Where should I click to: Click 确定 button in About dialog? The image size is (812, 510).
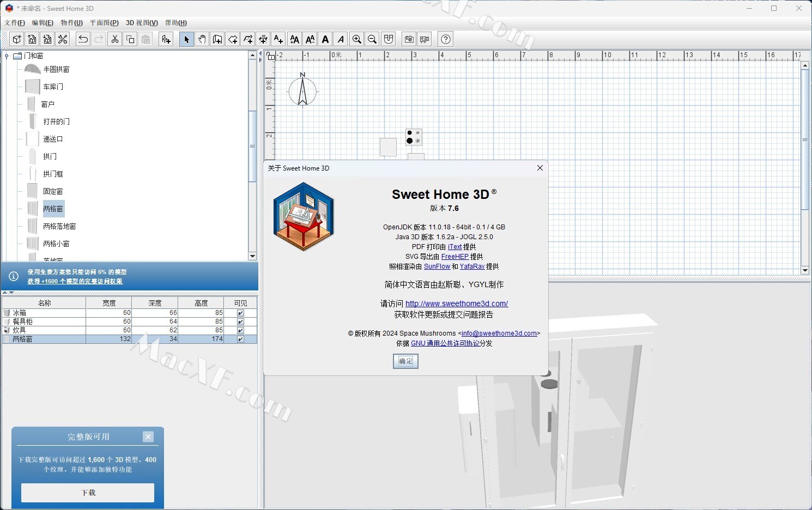[405, 361]
